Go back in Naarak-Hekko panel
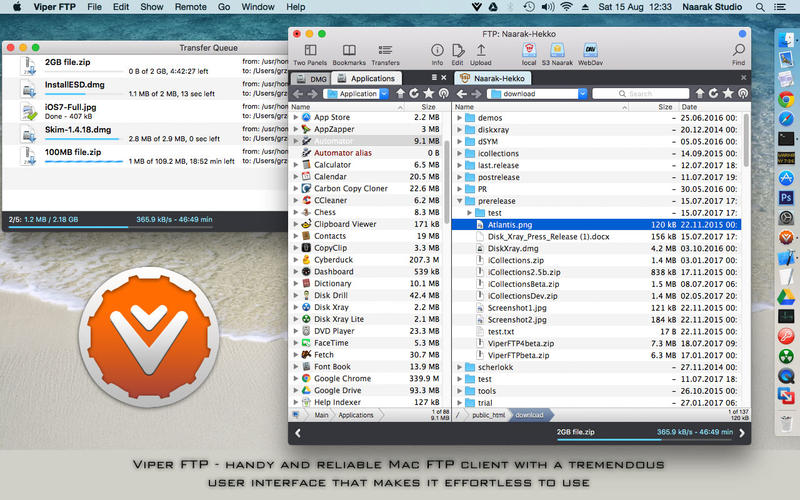The image size is (800, 500). 462,93
